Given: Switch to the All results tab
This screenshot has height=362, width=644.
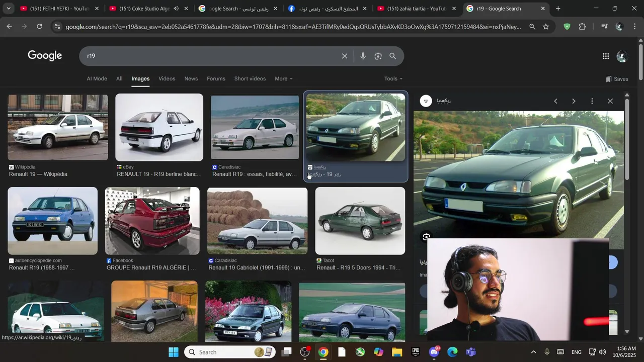Looking at the screenshot, I should [119, 78].
